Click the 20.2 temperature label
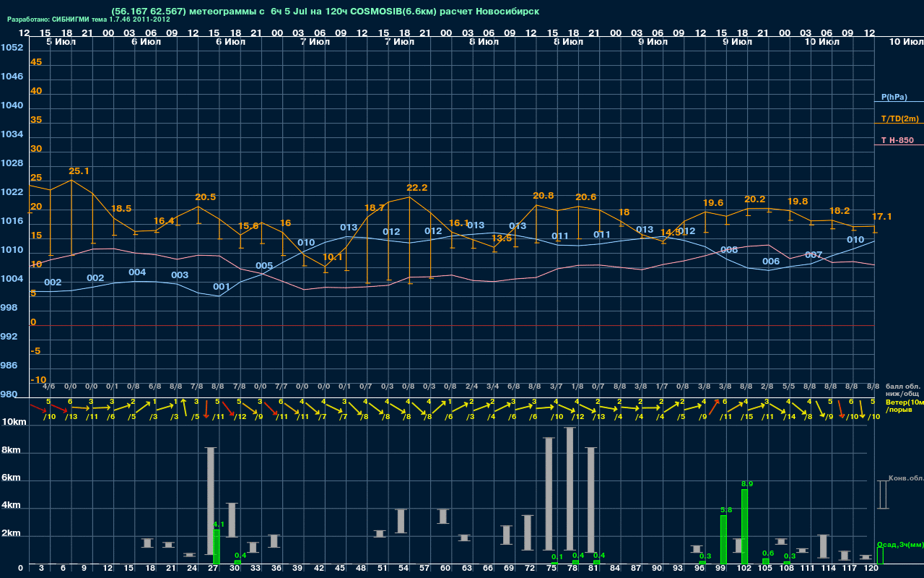 754,199
